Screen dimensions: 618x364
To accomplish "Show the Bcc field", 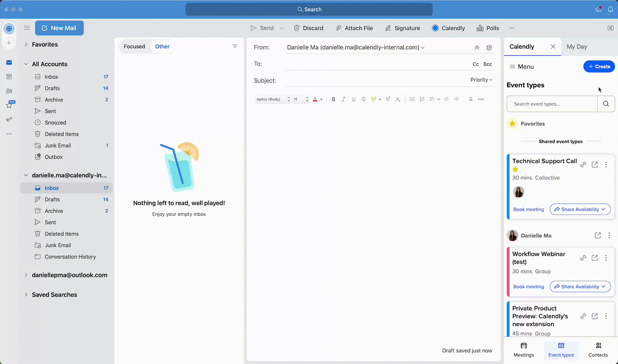I will tap(488, 64).
